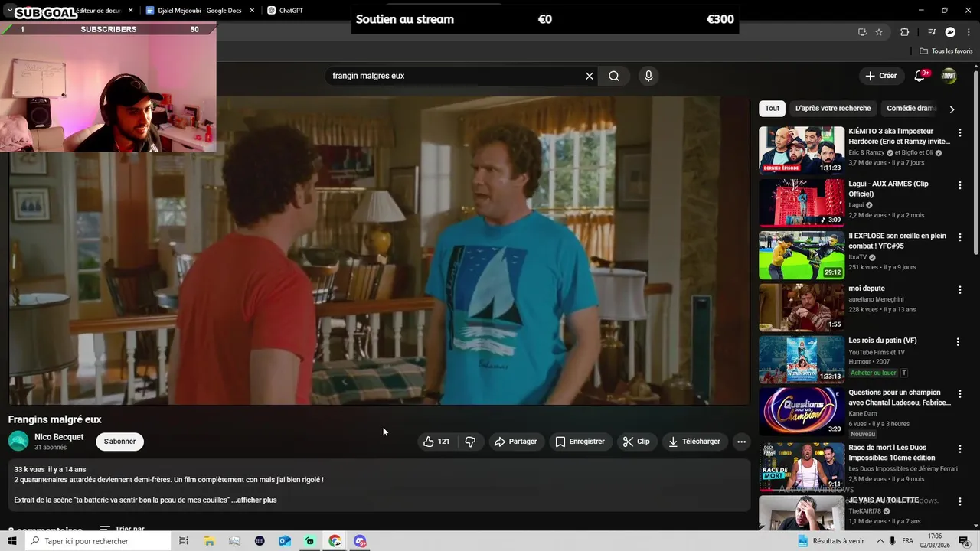The height and width of the screenshot is (551, 980).
Task: Open Outlook from the taskbar
Action: (285, 541)
